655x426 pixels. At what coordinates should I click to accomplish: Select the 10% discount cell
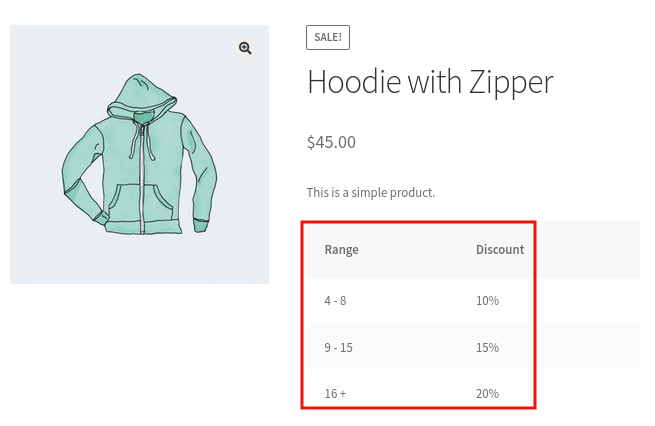click(487, 300)
